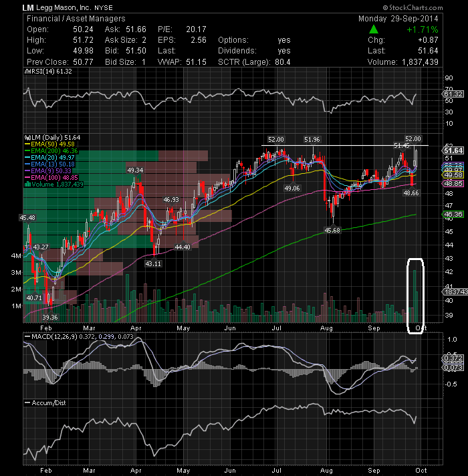Viewport: 468px width, 476px height.
Task: Click the green up-arrow change indicator
Action: pyautogui.click(x=374, y=29)
